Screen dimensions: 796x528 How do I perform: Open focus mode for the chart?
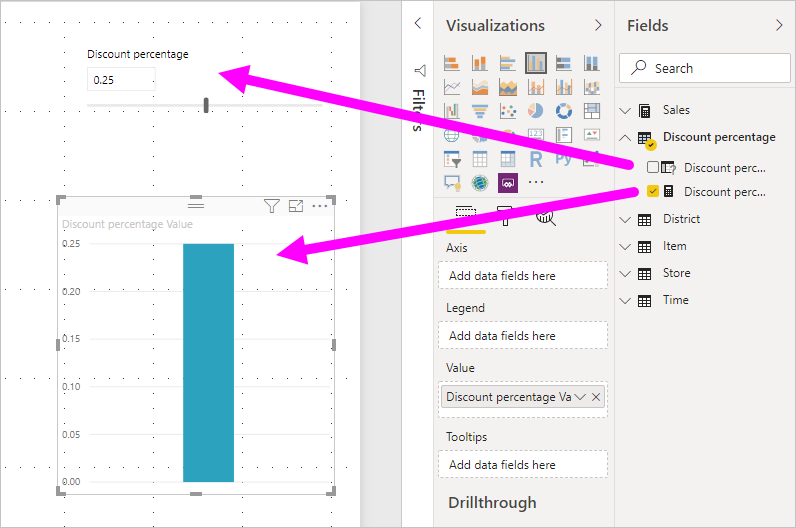[x=296, y=206]
